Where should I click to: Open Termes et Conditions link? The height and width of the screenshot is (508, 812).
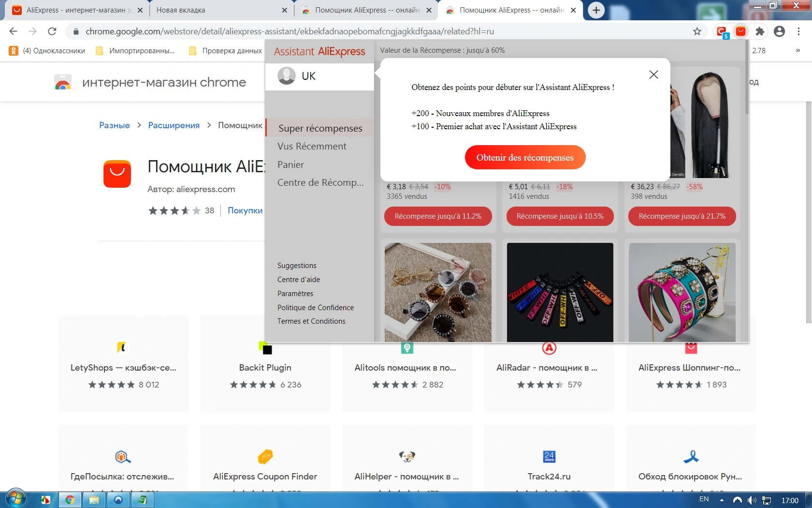[311, 321]
